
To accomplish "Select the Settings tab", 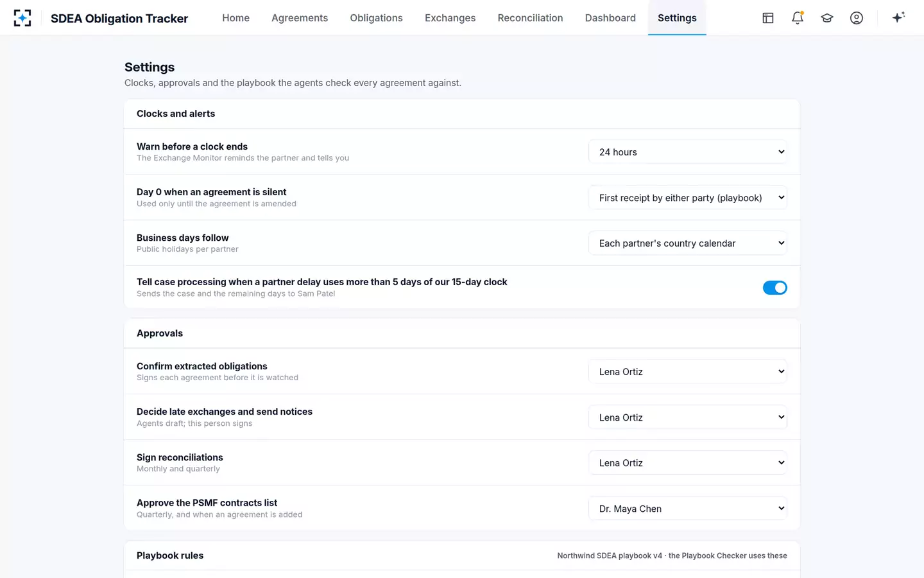I will tap(677, 18).
